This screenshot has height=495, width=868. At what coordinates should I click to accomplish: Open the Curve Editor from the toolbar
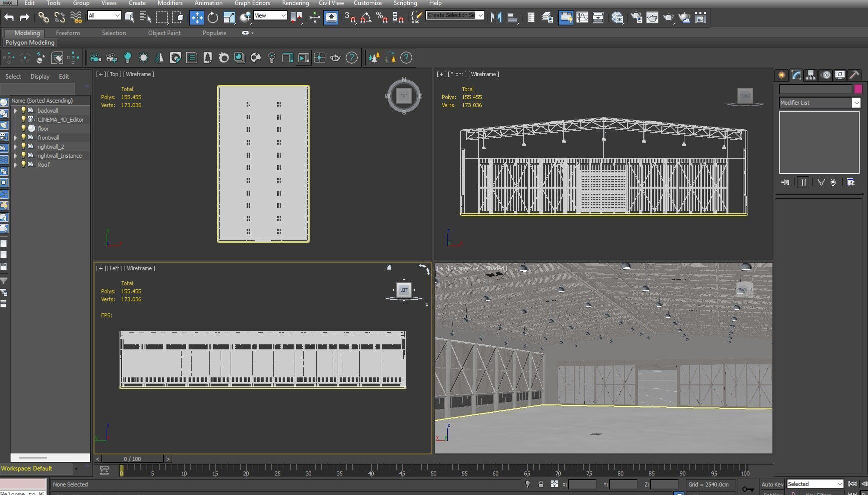(582, 18)
